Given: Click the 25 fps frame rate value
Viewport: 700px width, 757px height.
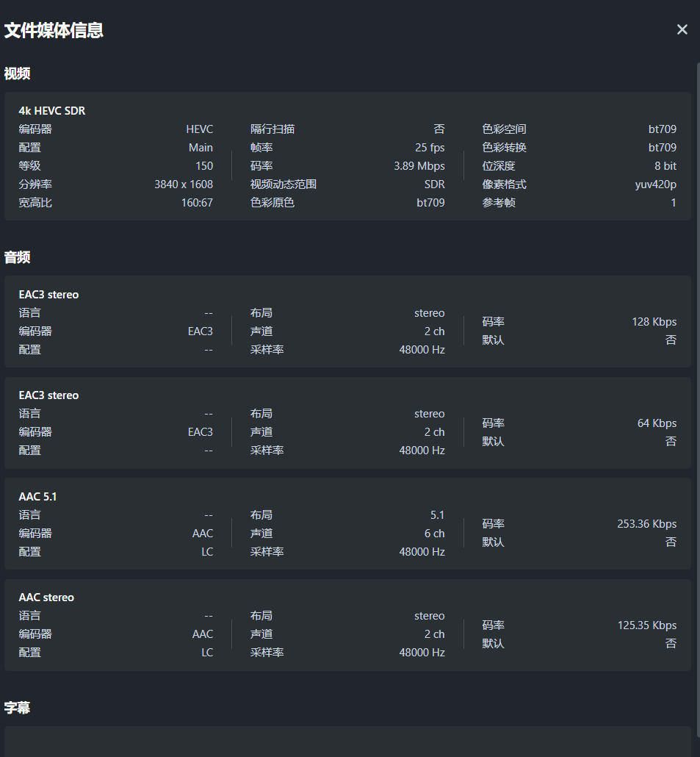Looking at the screenshot, I should tap(430, 148).
